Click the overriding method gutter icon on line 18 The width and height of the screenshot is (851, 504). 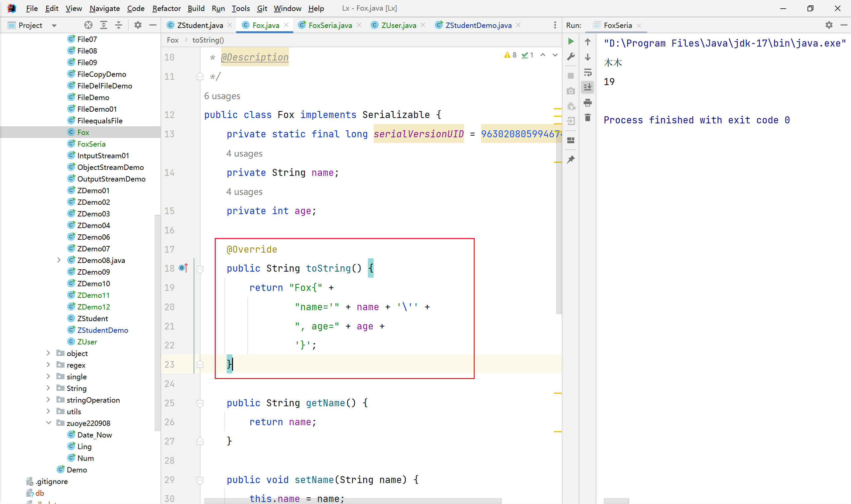[x=183, y=268]
